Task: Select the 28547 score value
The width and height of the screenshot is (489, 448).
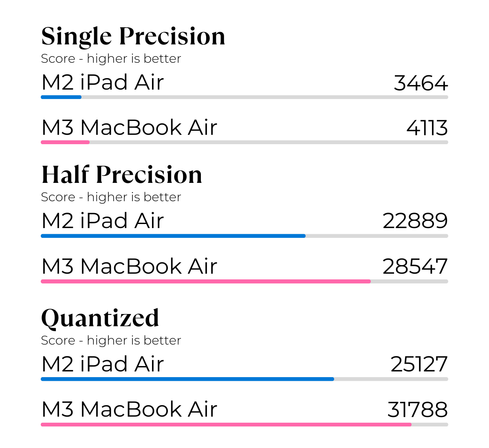Action: [x=415, y=267]
